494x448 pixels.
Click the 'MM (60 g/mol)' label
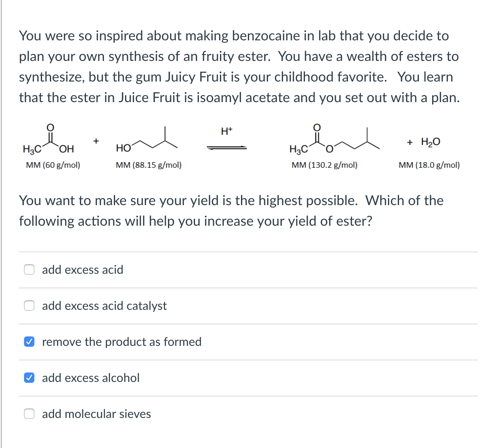(52, 165)
